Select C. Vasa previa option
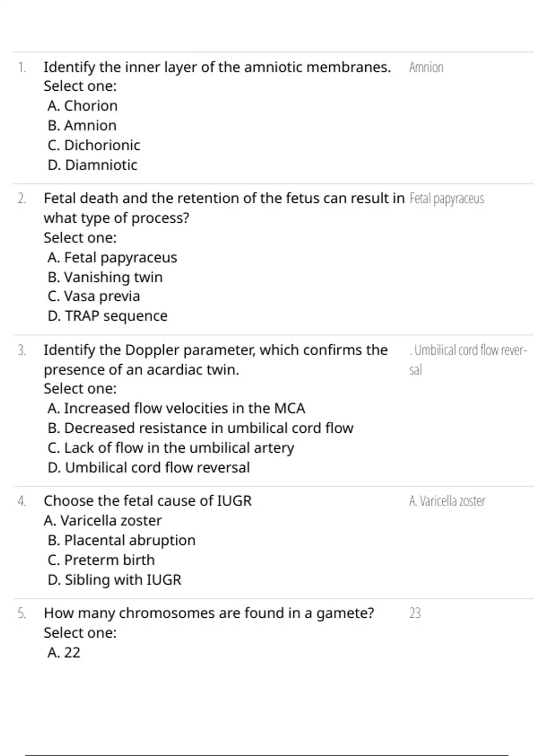The width and height of the screenshot is (534, 756). 94,296
